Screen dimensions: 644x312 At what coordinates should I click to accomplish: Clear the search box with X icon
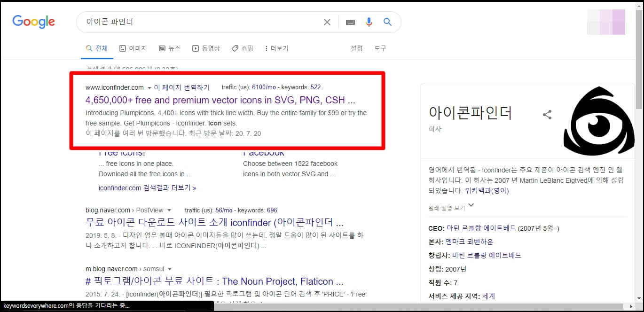pos(327,22)
